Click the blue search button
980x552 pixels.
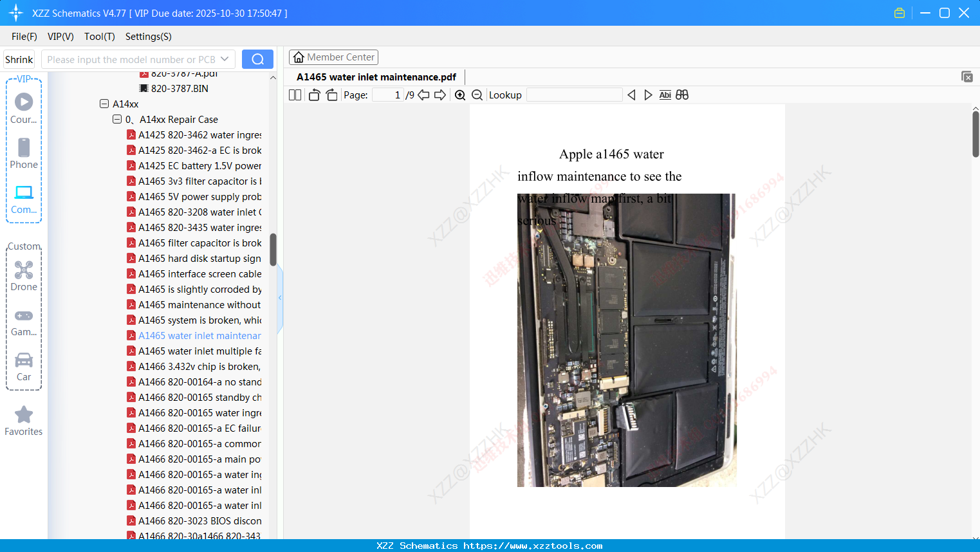(257, 59)
